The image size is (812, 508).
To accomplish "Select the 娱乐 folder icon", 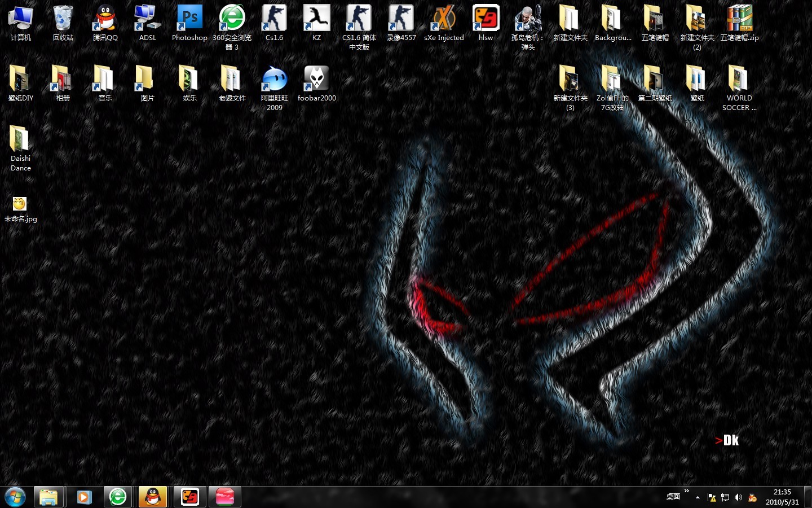I will [189, 84].
